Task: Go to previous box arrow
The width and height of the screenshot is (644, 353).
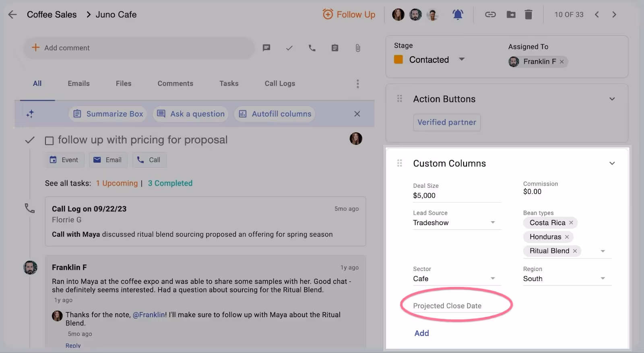Action: coord(597,14)
